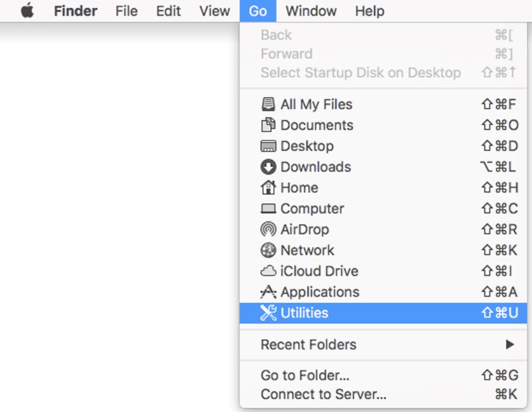Click the Utilities tools icon
532x412 pixels.
[x=269, y=313]
